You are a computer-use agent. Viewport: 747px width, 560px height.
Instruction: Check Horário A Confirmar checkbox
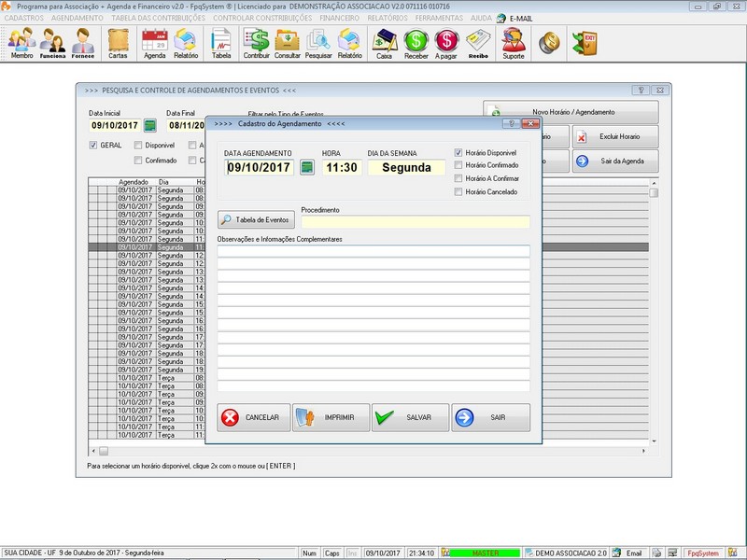click(458, 178)
